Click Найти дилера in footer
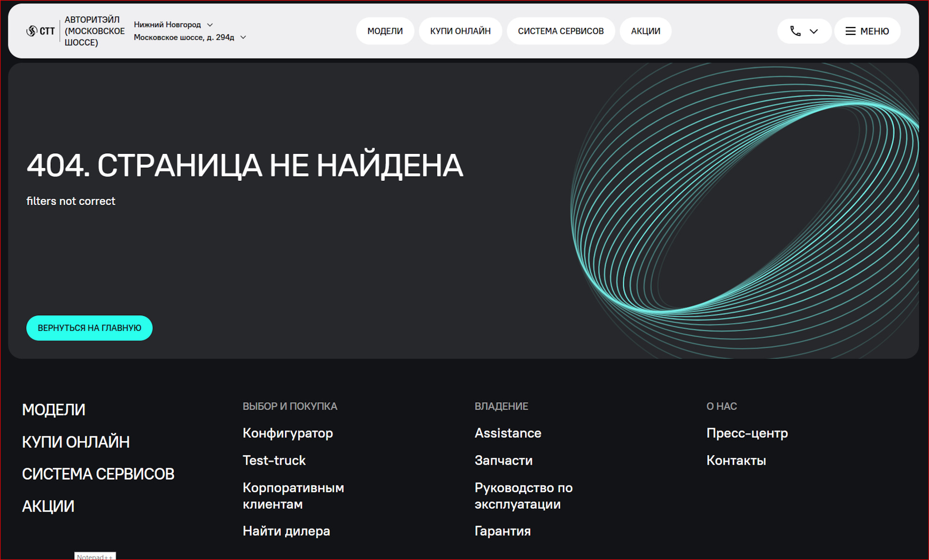This screenshot has width=929, height=560. (x=286, y=531)
